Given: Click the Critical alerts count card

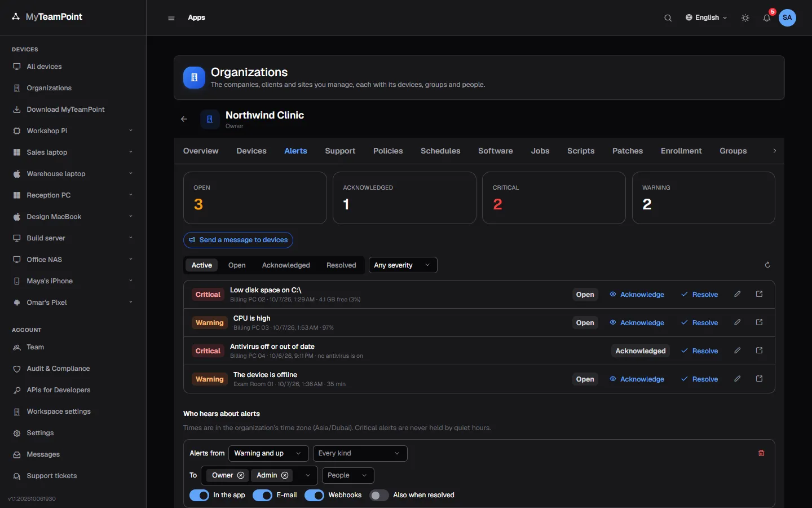Looking at the screenshot, I should tap(554, 198).
